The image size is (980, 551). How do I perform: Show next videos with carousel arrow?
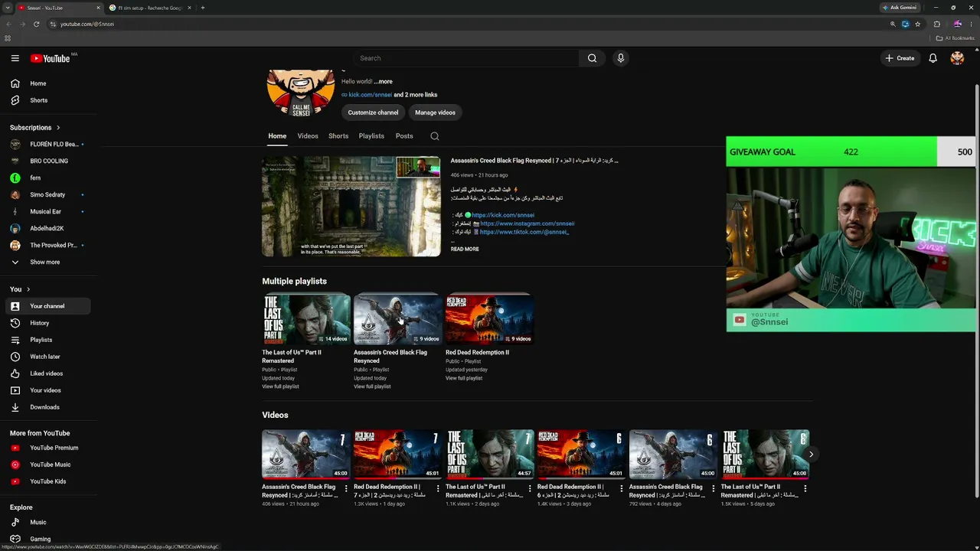(811, 454)
